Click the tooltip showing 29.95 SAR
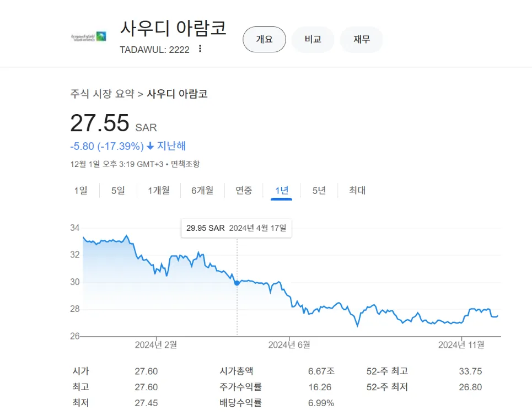The width and height of the screenshot is (532, 415). pyautogui.click(x=236, y=228)
